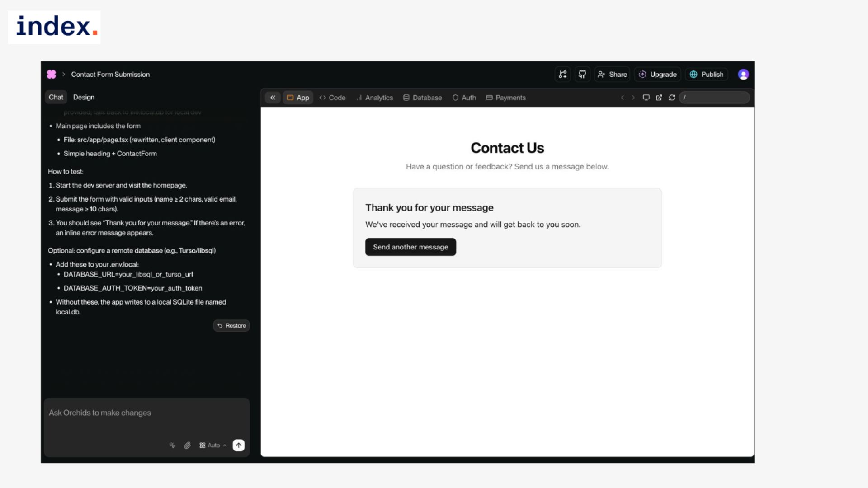Click the Publish button
The width and height of the screenshot is (868, 488).
click(x=707, y=75)
